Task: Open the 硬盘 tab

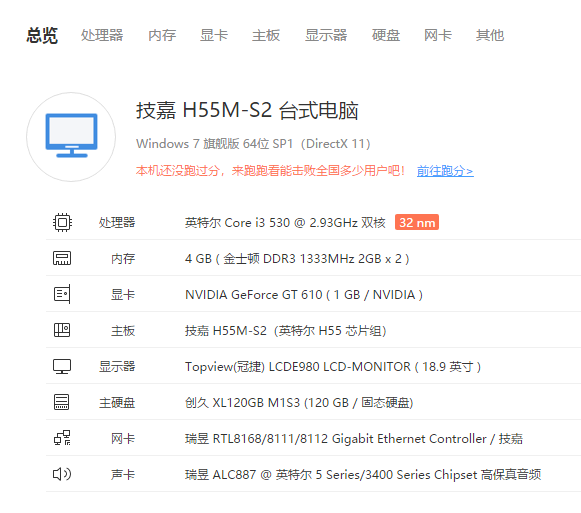Action: (x=386, y=36)
